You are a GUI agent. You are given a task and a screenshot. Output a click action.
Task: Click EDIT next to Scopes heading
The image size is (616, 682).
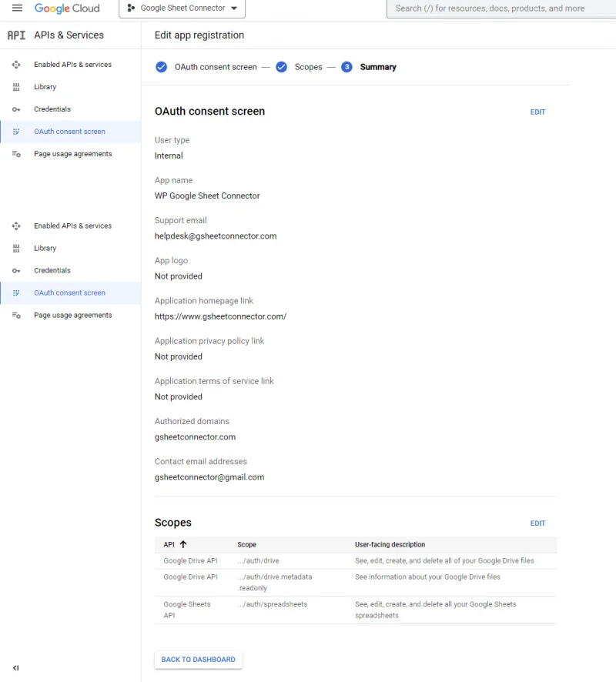coord(537,523)
